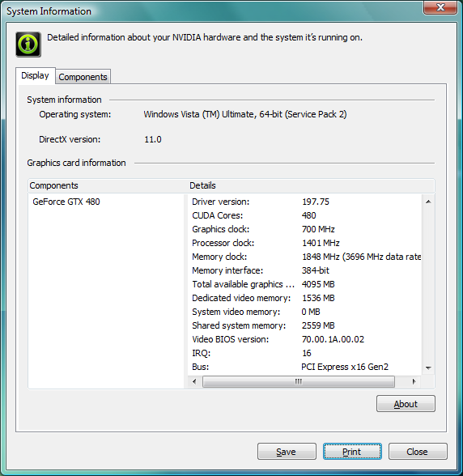Close the System Information window

(x=440, y=7)
